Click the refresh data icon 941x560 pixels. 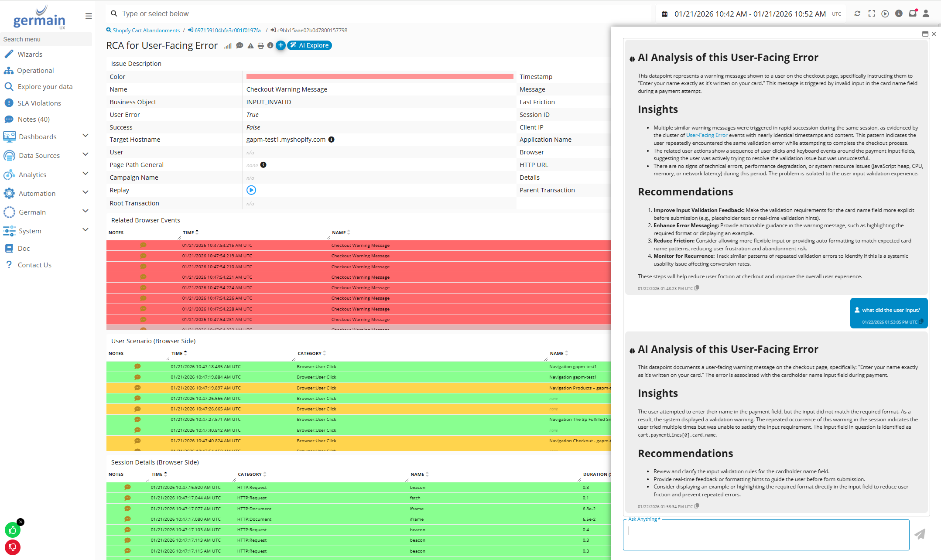coord(857,14)
